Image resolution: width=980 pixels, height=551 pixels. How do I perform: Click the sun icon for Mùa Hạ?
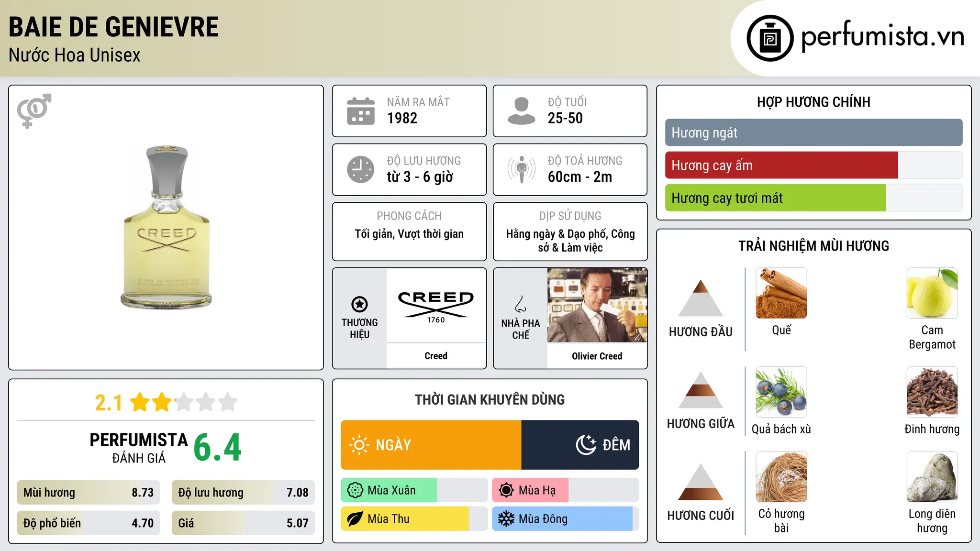tap(506, 490)
